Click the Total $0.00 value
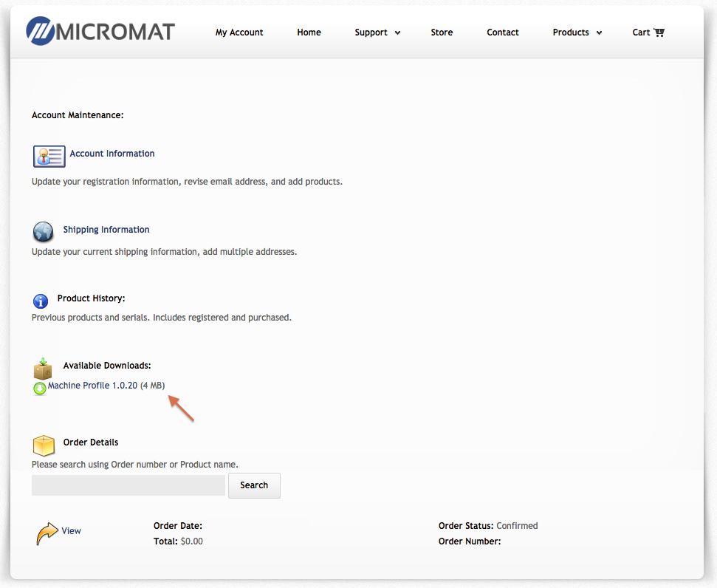Viewport: 717px width, 588px height. coord(191,541)
